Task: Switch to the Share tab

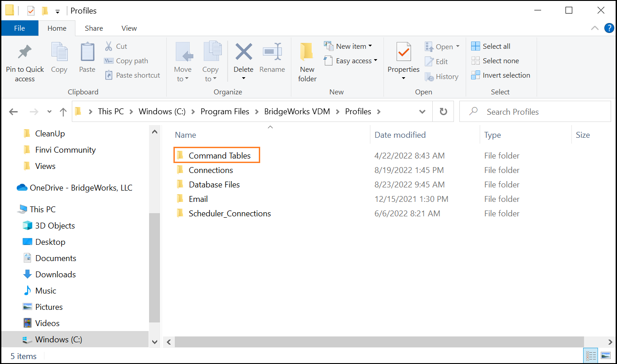Action: [94, 28]
